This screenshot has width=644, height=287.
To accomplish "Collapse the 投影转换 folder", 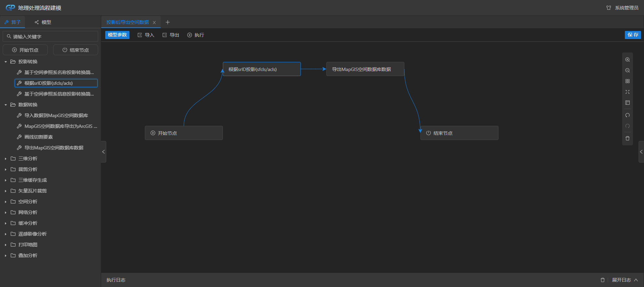I will 6,62.
